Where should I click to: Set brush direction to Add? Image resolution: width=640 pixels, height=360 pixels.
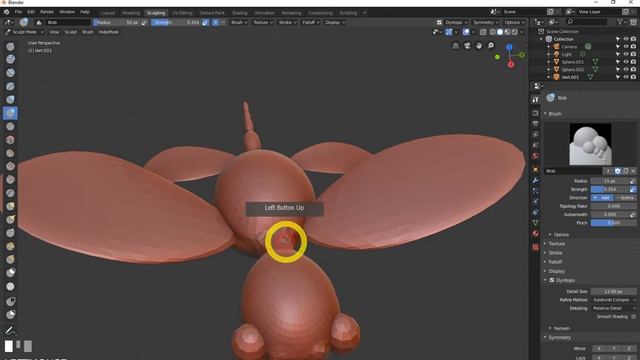click(x=602, y=198)
